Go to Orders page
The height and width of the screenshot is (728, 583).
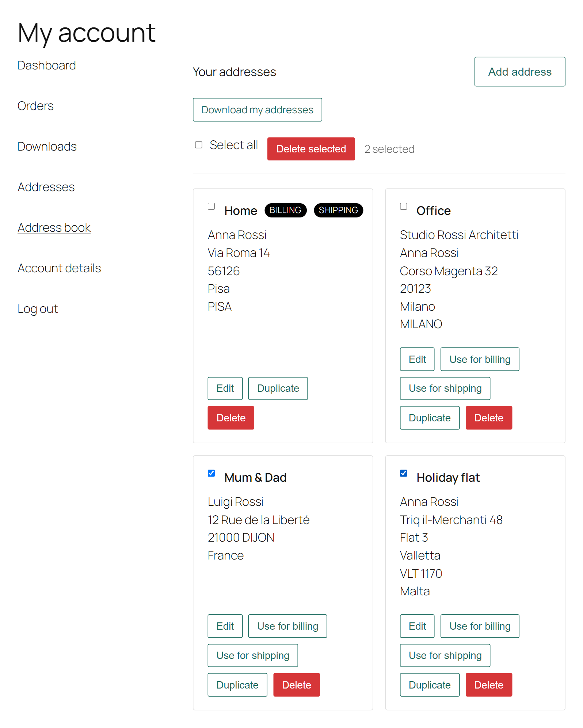pos(36,106)
